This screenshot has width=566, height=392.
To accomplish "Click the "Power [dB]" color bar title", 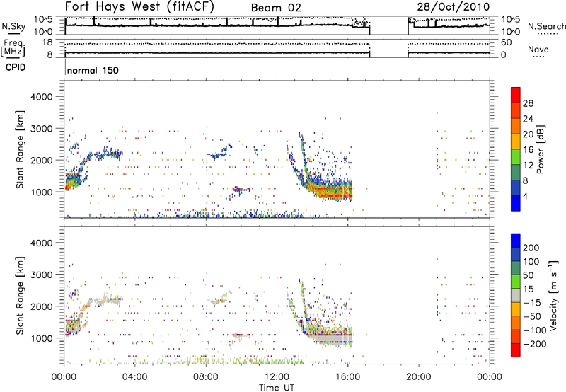I will click(541, 149).
